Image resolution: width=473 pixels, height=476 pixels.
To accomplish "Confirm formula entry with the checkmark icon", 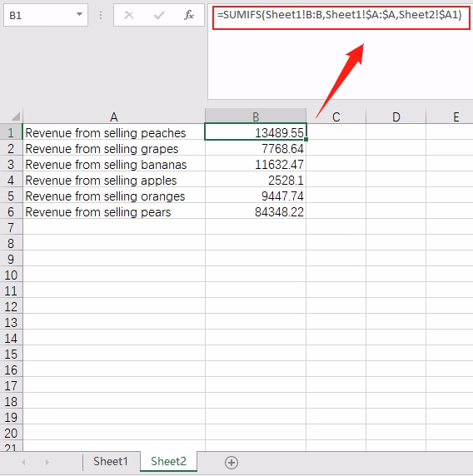I will 159,15.
